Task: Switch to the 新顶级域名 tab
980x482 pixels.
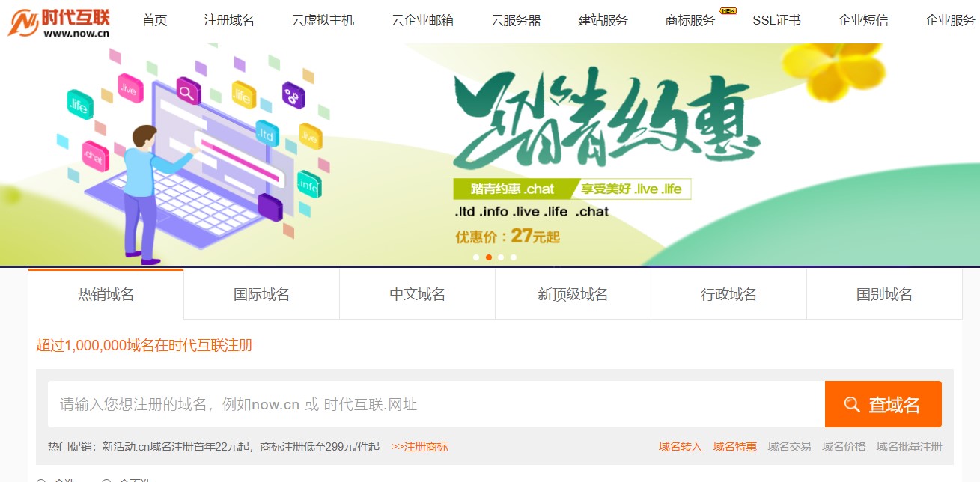Action: tap(573, 294)
